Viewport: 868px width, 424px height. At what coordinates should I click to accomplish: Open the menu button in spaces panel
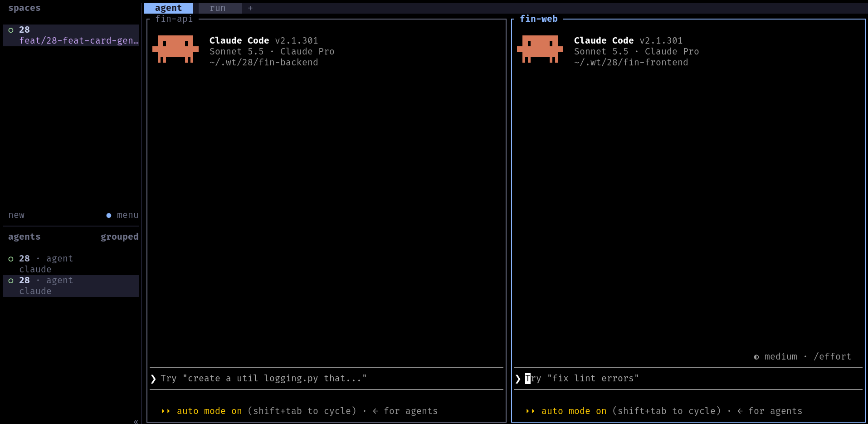tap(127, 215)
